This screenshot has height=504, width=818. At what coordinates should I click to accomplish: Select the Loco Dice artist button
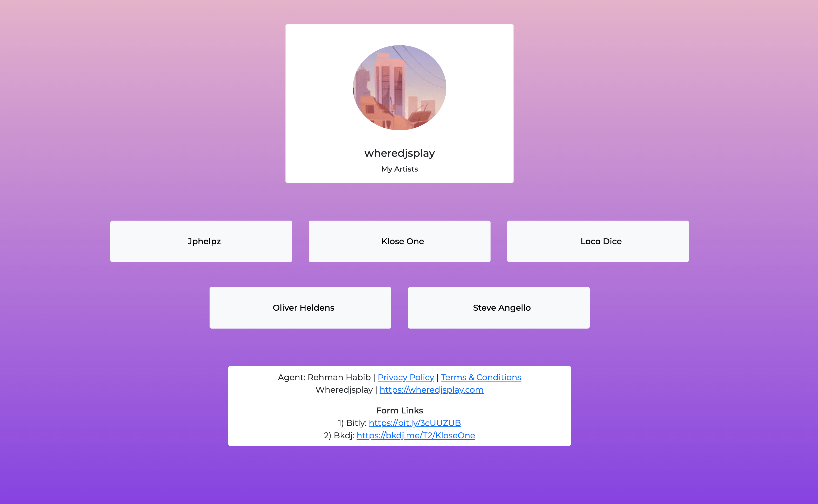[x=598, y=241]
